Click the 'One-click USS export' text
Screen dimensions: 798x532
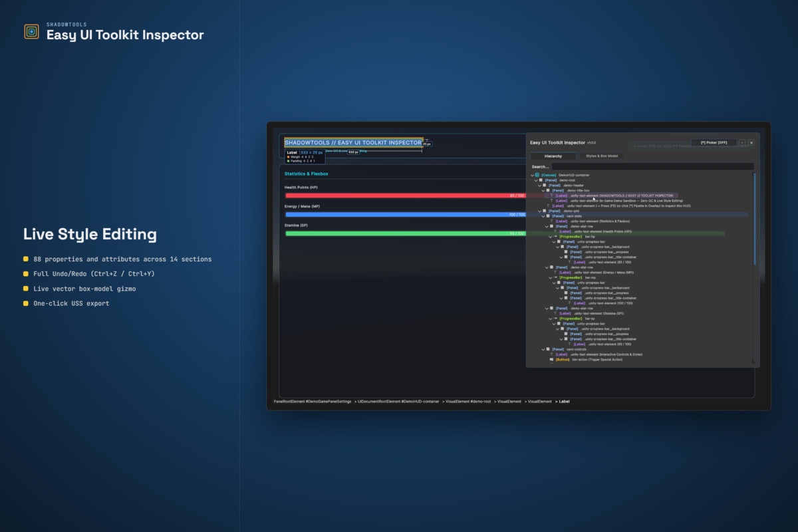(x=71, y=303)
